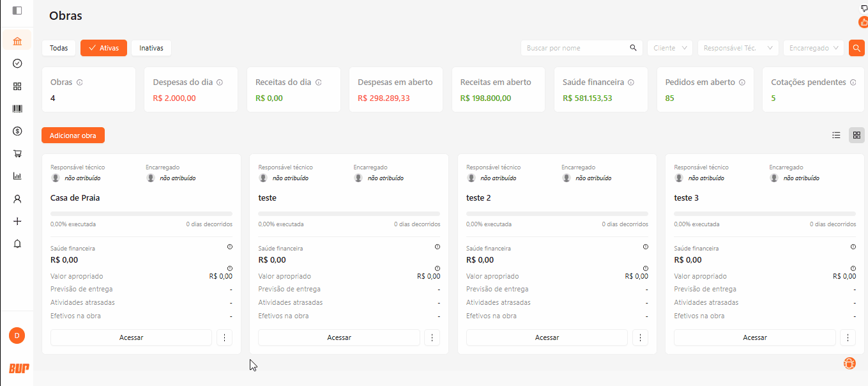The image size is (868, 386).
Task: Open the barcode sidebar icon
Action: [x=17, y=109]
